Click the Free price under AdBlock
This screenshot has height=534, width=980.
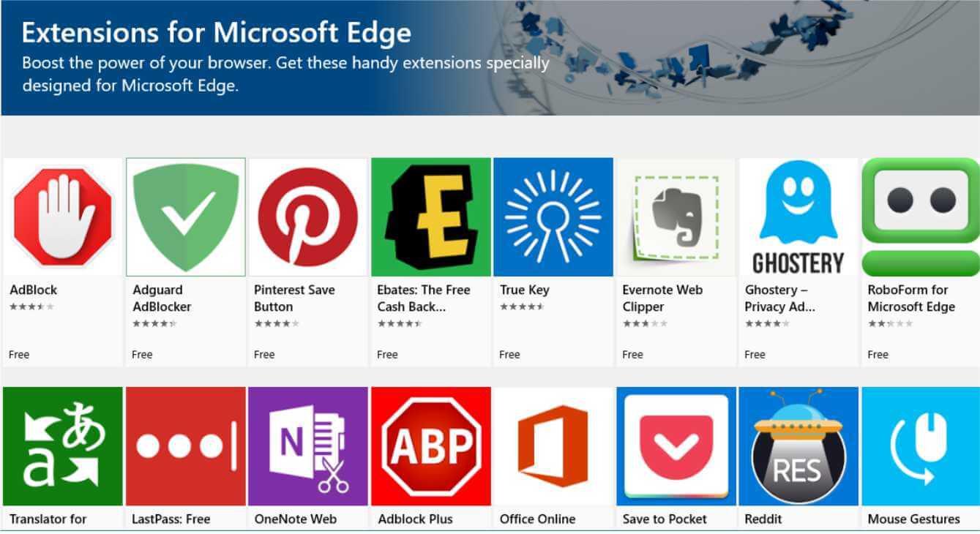click(19, 355)
